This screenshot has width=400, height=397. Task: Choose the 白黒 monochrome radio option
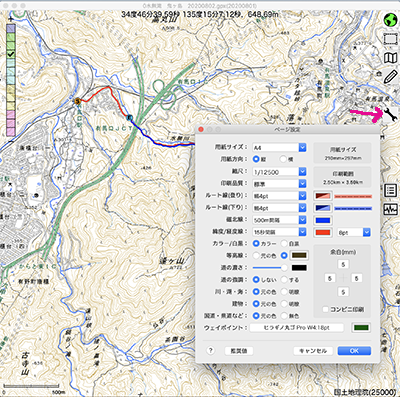tap(284, 244)
